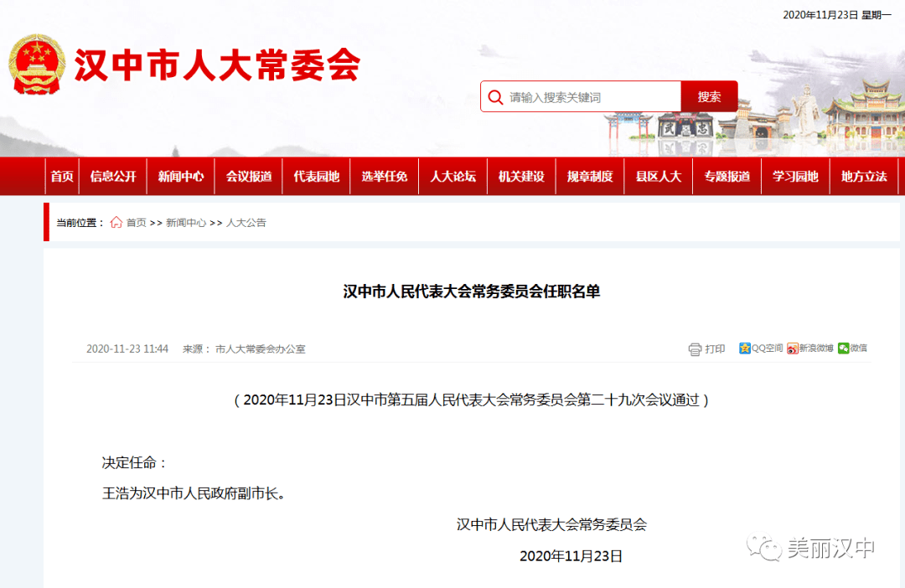This screenshot has width=905, height=588.
Task: Click the closing date below the signature
Action: [571, 555]
